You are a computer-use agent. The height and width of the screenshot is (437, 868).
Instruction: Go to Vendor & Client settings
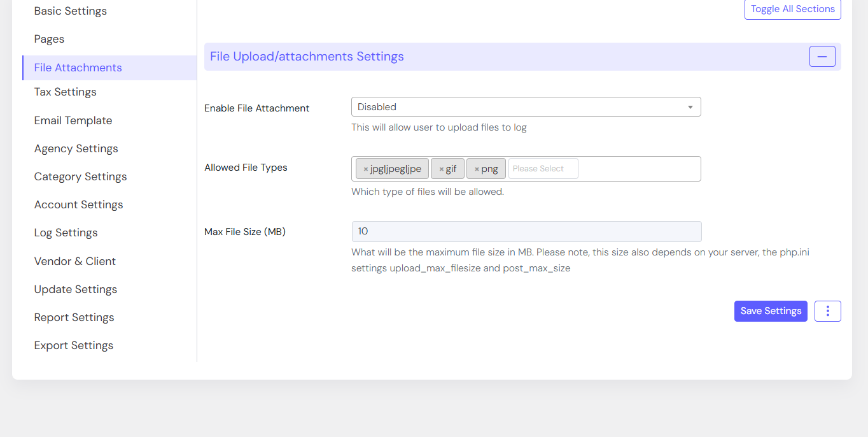[75, 261]
